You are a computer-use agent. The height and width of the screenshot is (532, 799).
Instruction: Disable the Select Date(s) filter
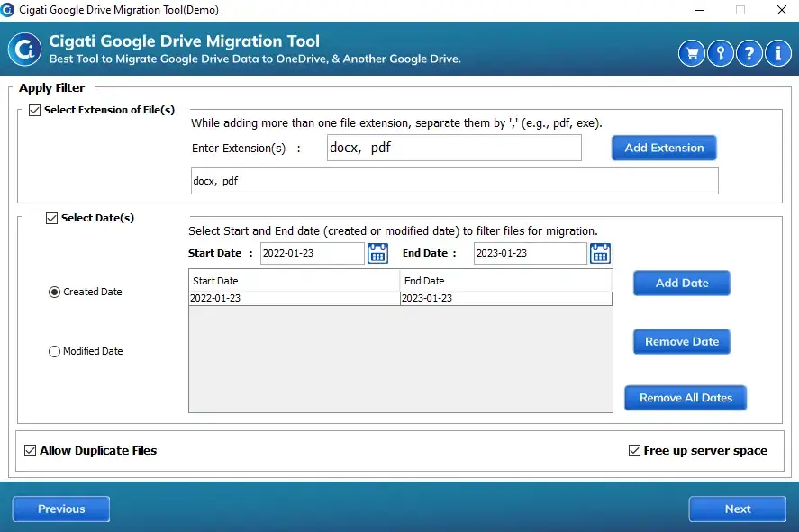tap(51, 218)
